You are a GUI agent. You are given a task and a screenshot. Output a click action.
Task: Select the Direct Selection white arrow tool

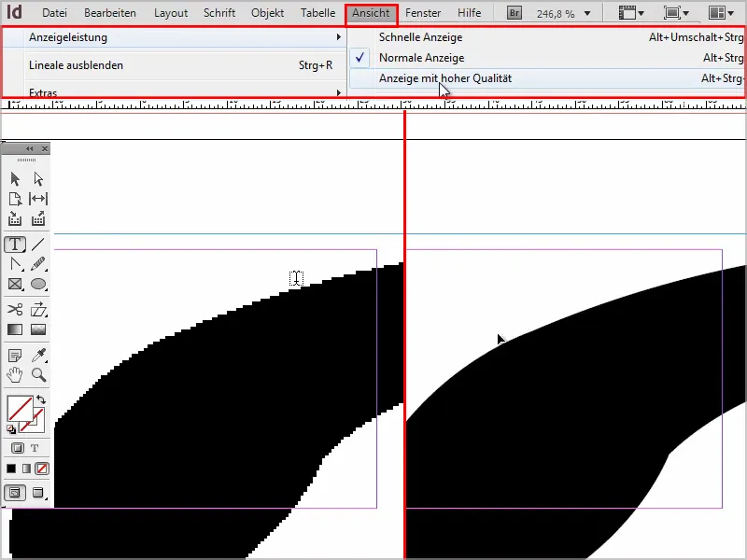[x=38, y=179]
